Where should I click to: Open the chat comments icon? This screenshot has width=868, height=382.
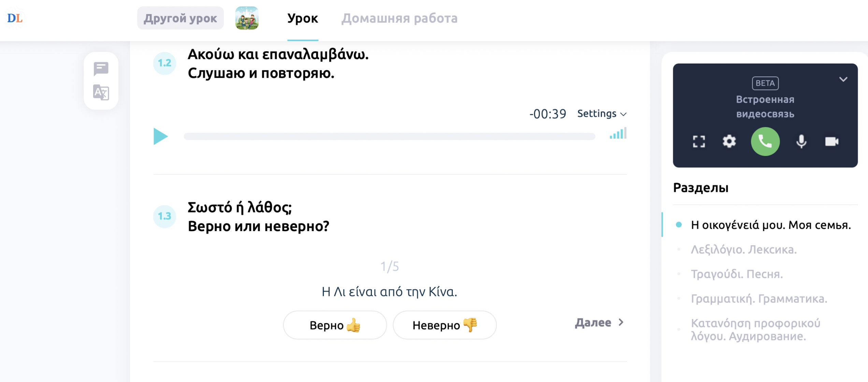click(x=101, y=69)
